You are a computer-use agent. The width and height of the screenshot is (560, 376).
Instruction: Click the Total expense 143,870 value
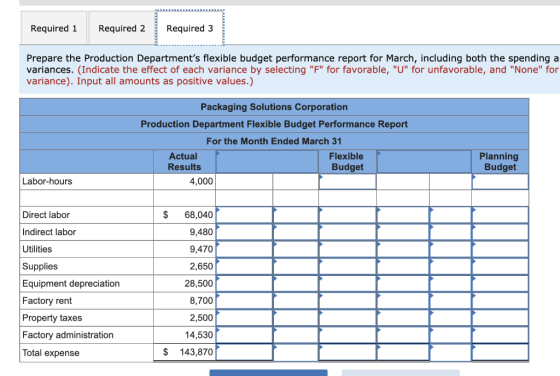[196, 352]
